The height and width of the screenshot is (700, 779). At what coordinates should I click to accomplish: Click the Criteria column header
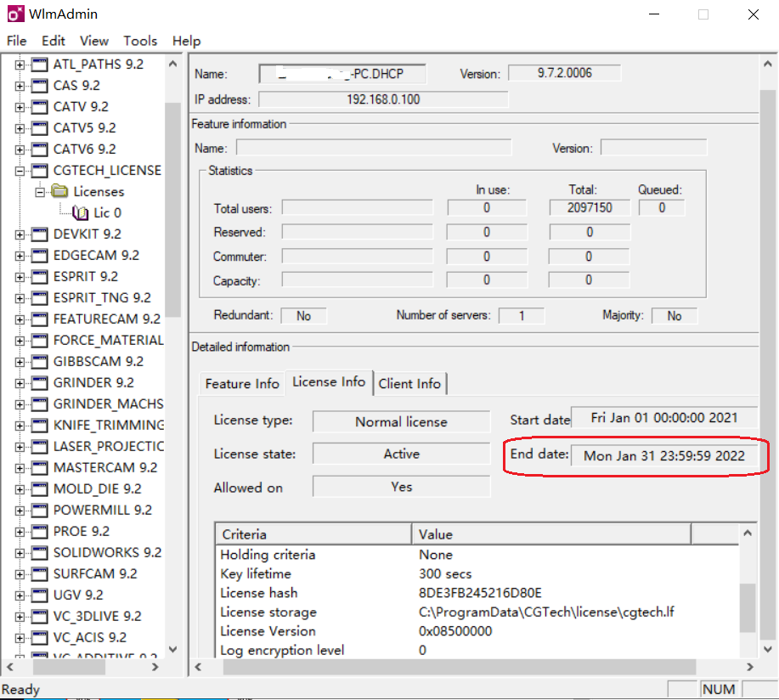[x=313, y=534]
